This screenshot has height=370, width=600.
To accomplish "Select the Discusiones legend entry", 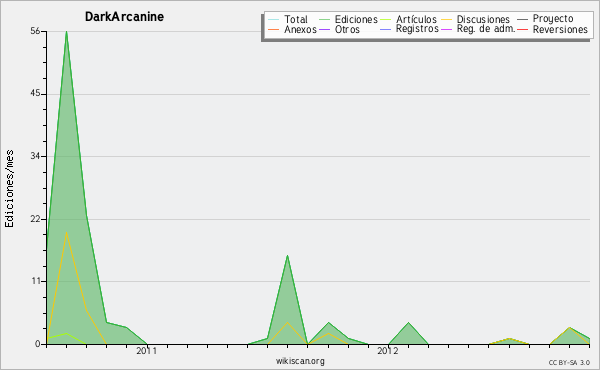I will pyautogui.click(x=483, y=20).
